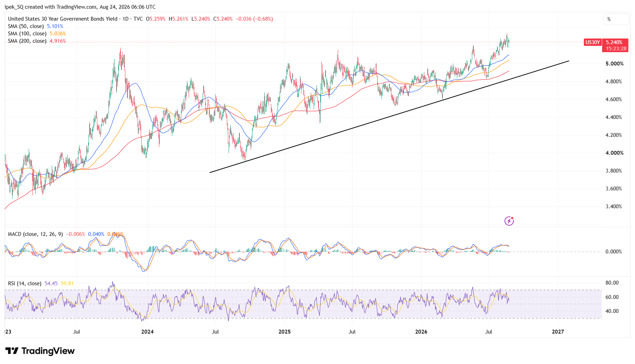Viewport: 635px width, 364px height.
Task: Click the 4.600% price axis label
Action: (614, 99)
